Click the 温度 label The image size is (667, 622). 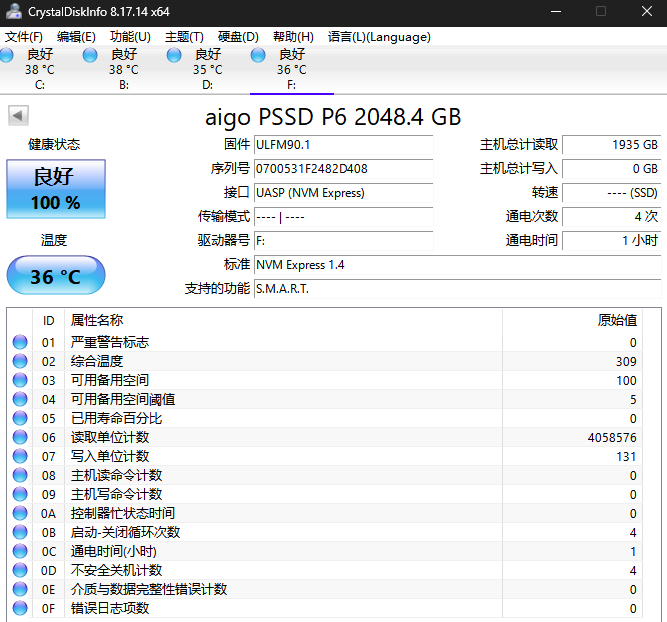coord(54,240)
